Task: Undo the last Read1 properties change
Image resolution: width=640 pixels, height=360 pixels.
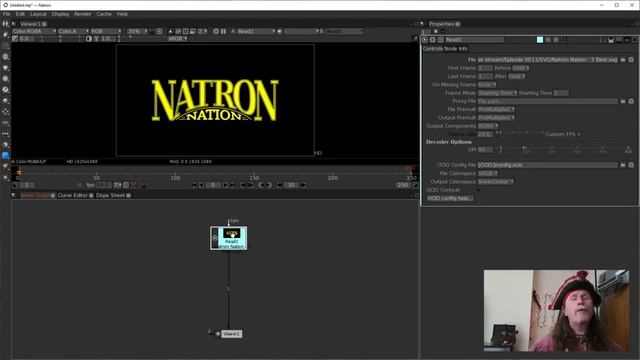Action: coord(548,40)
